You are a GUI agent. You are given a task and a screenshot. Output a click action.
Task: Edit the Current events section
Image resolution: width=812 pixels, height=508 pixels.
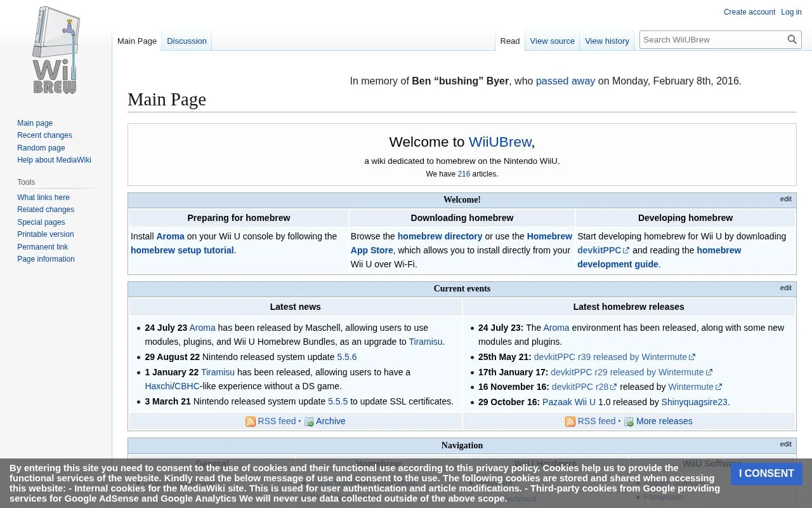point(785,288)
